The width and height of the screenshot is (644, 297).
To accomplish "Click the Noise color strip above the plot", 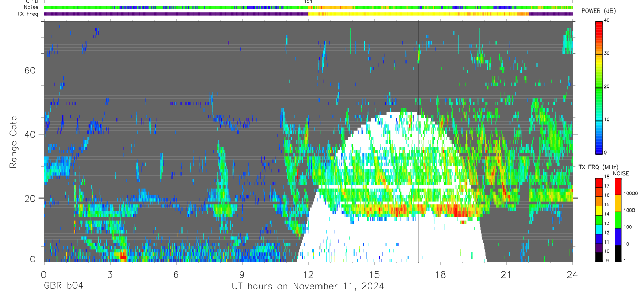I will coord(308,8).
